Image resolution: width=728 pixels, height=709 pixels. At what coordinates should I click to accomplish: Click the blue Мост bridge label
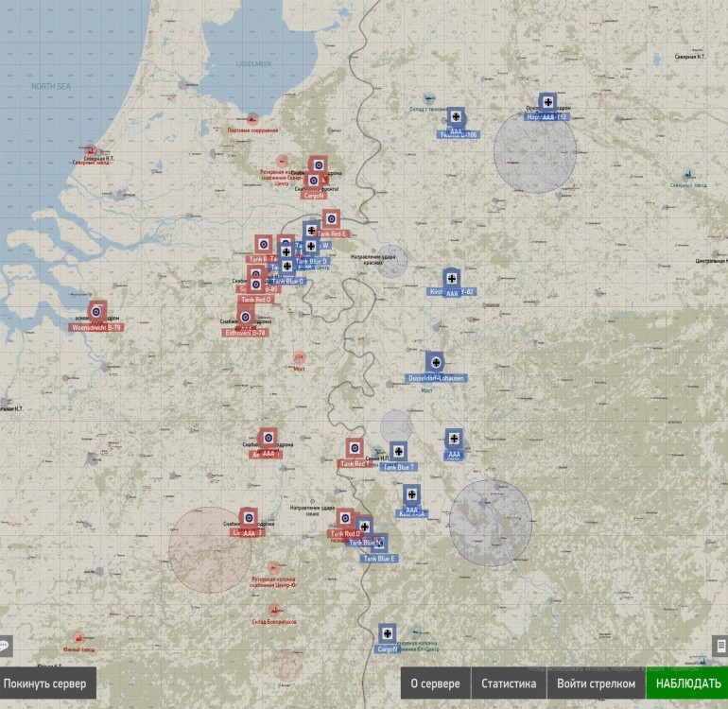(426, 390)
